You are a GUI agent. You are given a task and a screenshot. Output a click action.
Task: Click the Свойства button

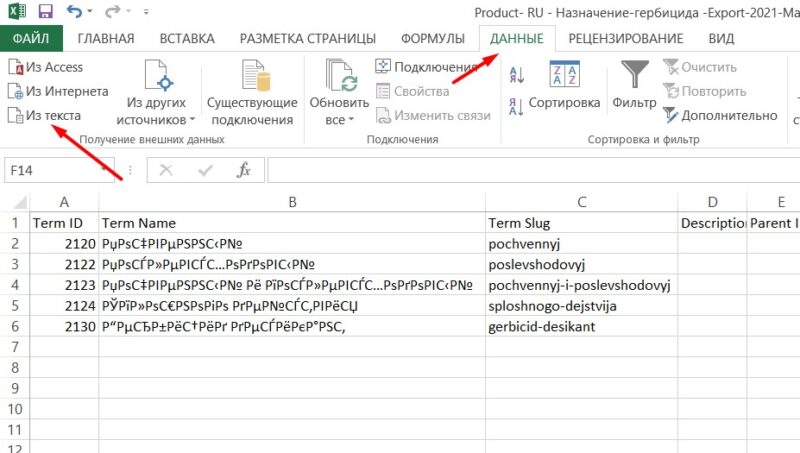click(x=413, y=91)
